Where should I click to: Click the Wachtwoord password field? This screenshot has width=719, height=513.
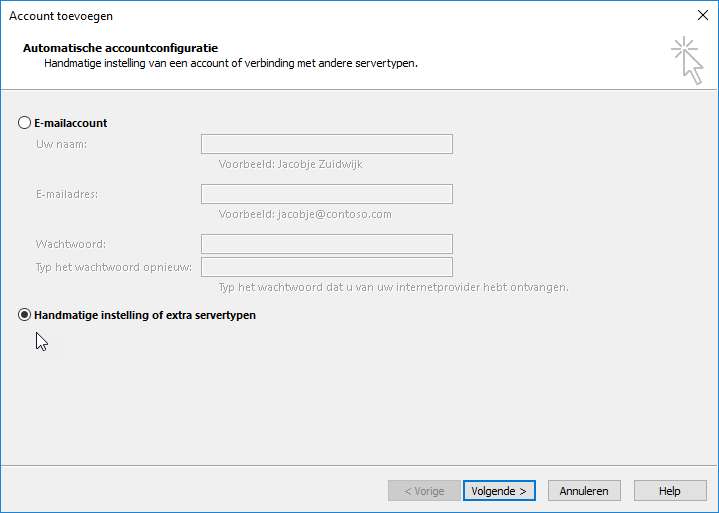326,244
